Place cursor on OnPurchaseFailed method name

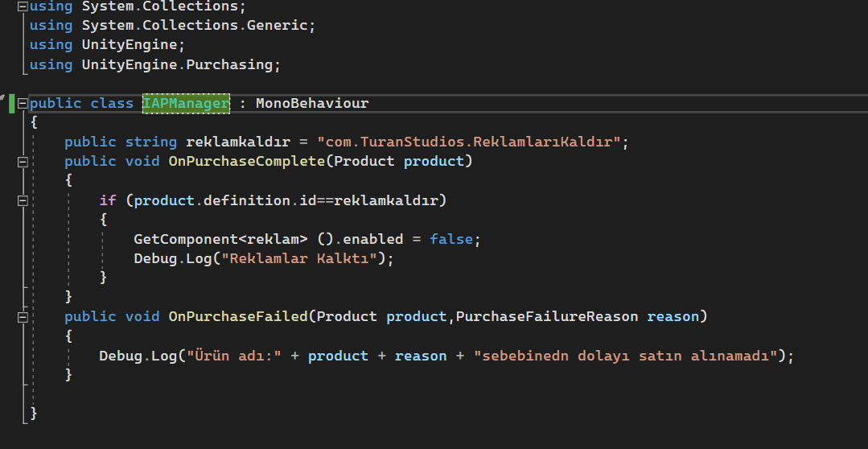(x=237, y=317)
